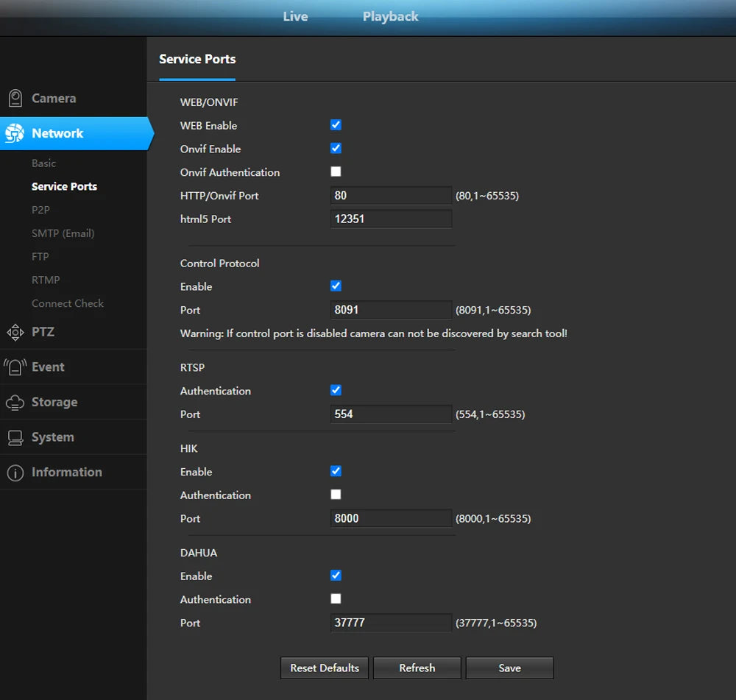
Task: Click the HIK Port field showing 8000
Action: [x=391, y=518]
